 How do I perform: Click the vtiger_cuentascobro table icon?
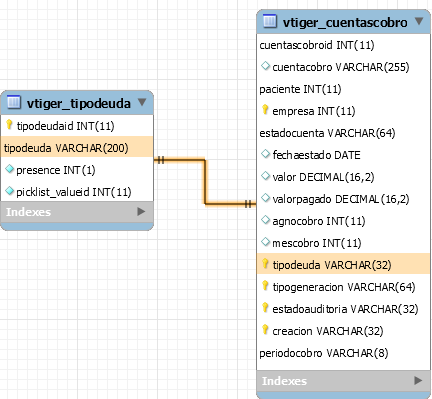click(x=270, y=21)
